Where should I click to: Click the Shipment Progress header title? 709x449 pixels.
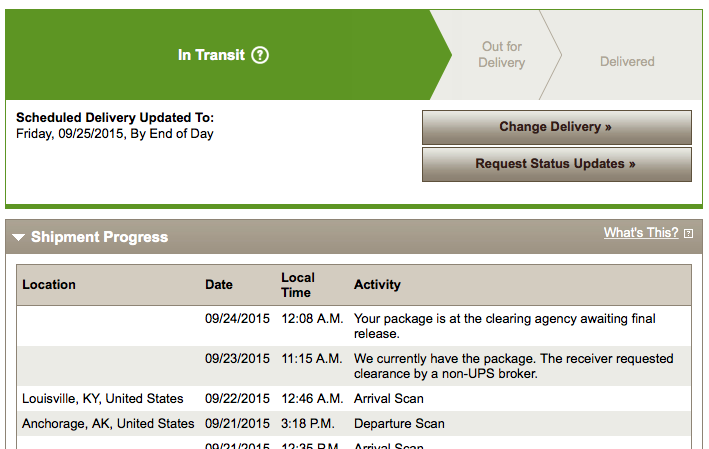pos(99,237)
